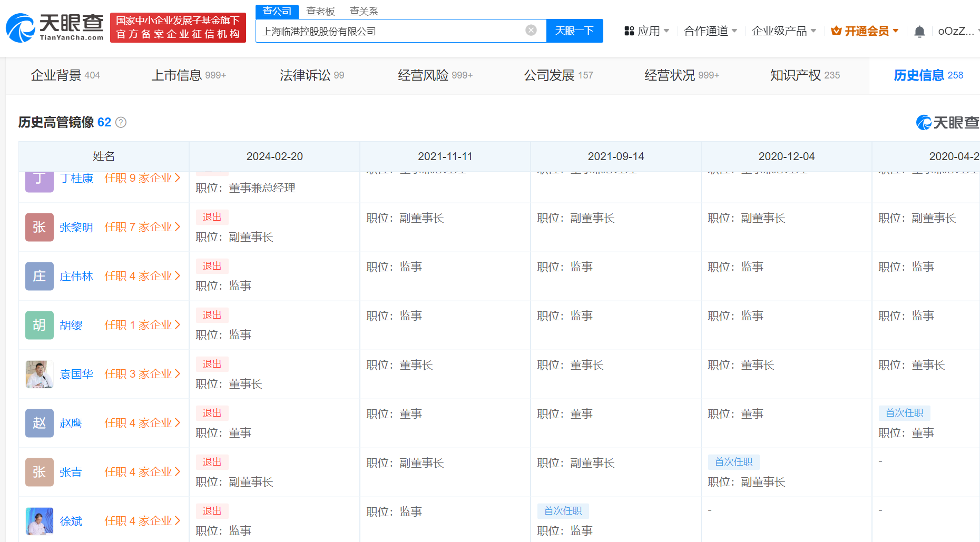
Task: Expand the 合作通道 dropdown
Action: coord(710,31)
